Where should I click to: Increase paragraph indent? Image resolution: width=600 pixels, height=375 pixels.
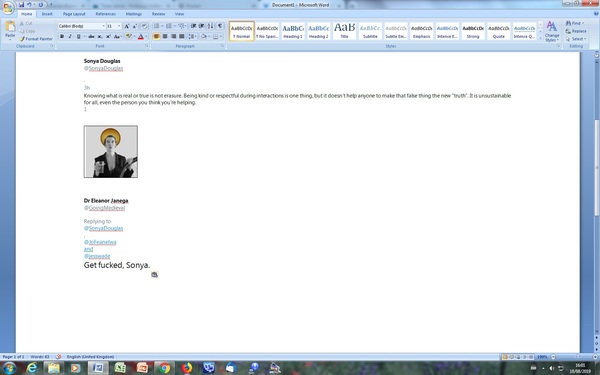202,26
